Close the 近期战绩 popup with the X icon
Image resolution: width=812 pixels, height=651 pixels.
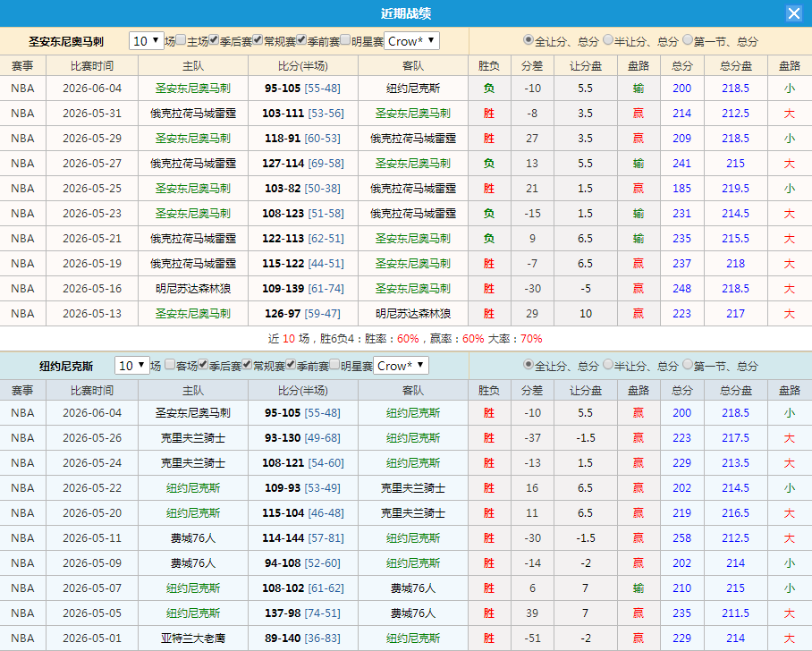(x=793, y=13)
